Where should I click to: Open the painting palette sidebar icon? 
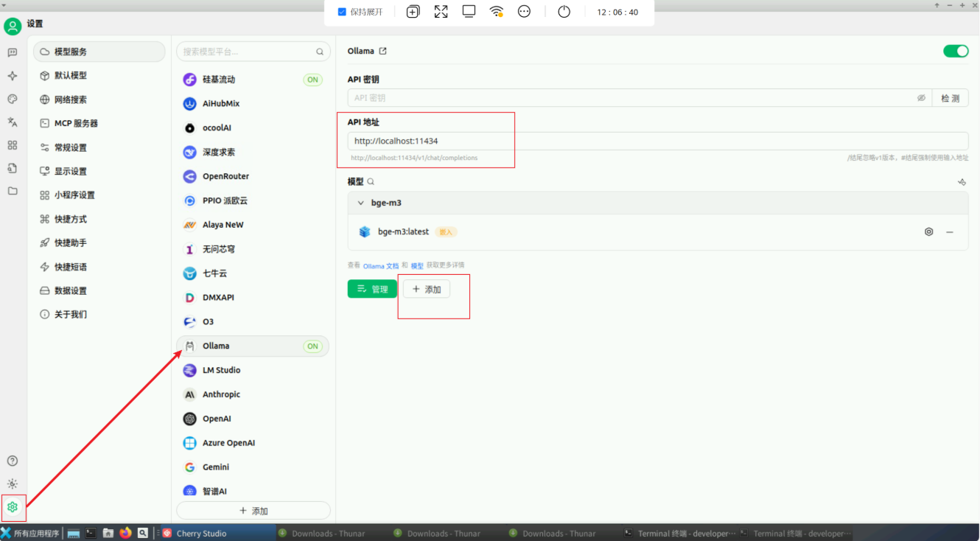(x=13, y=99)
